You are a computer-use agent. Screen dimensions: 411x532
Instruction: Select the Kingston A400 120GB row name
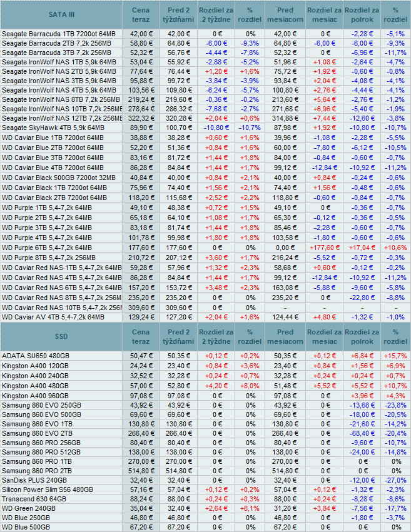pos(35,366)
